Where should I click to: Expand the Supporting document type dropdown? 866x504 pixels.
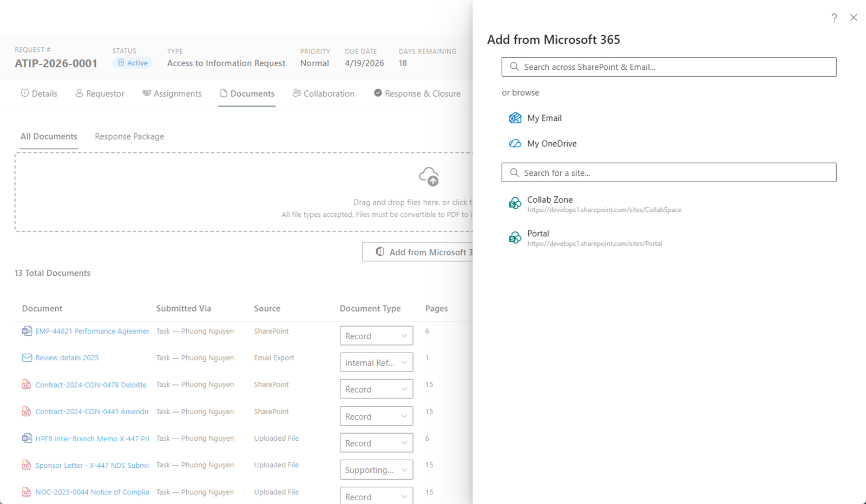[x=376, y=469]
